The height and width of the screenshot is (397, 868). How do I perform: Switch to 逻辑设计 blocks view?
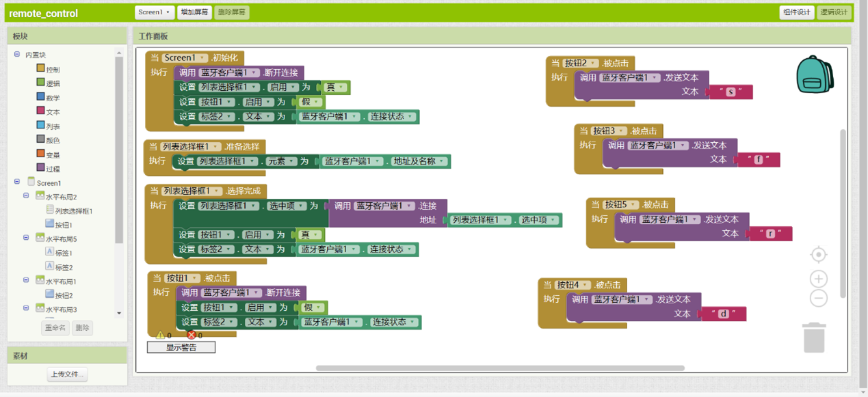834,12
